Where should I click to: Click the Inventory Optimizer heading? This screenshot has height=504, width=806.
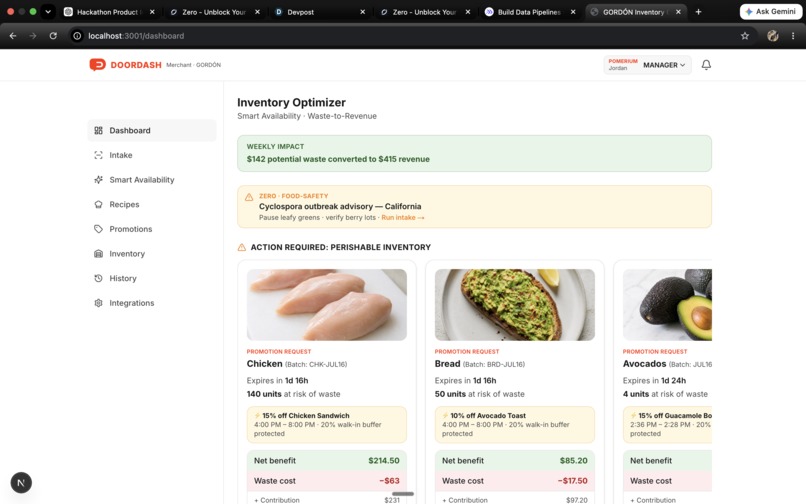(291, 102)
